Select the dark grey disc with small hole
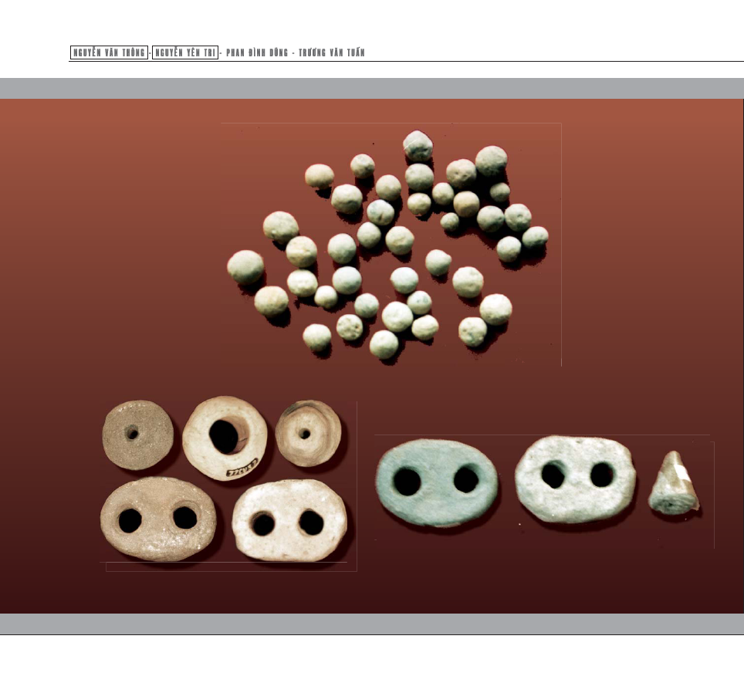 [137, 435]
